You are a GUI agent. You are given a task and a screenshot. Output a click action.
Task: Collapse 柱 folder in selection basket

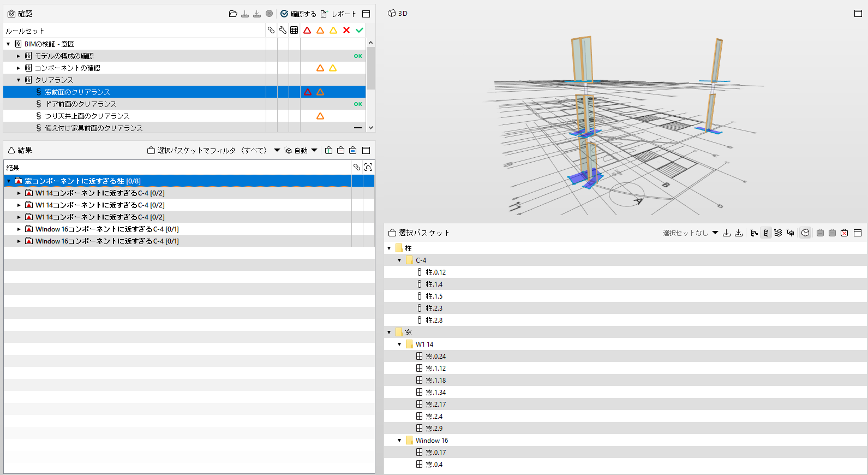click(389, 248)
